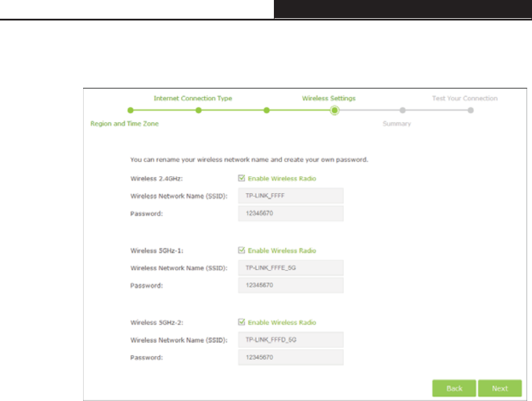Click the rename wireless network instruction text
The height and width of the screenshot is (401, 532).
pos(249,159)
